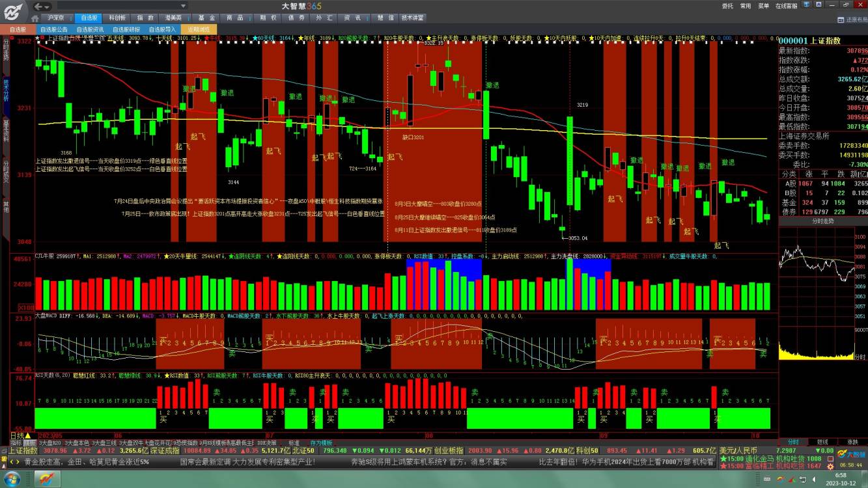Select the 3大盘本色 indicator template
This screenshot has height=488, width=868.
click(x=77, y=442)
